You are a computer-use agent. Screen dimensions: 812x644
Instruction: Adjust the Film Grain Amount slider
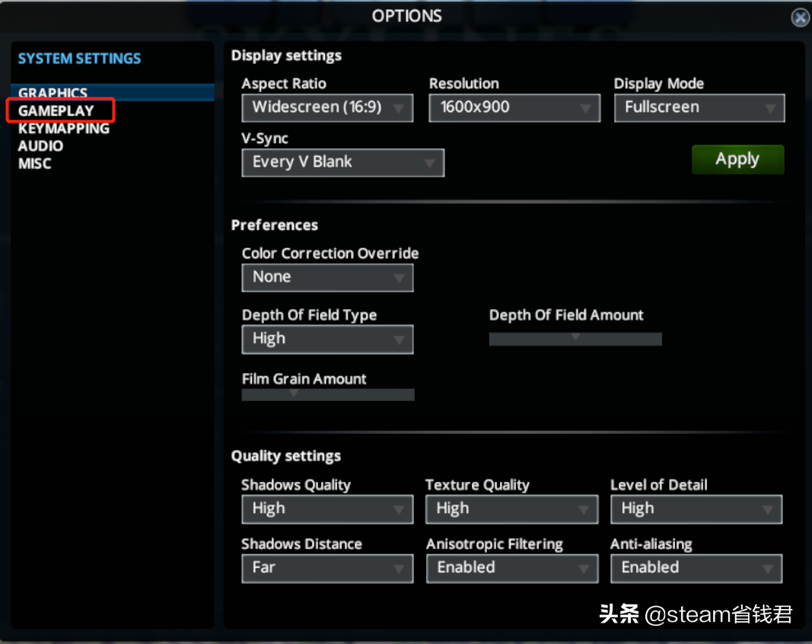pos(328,395)
